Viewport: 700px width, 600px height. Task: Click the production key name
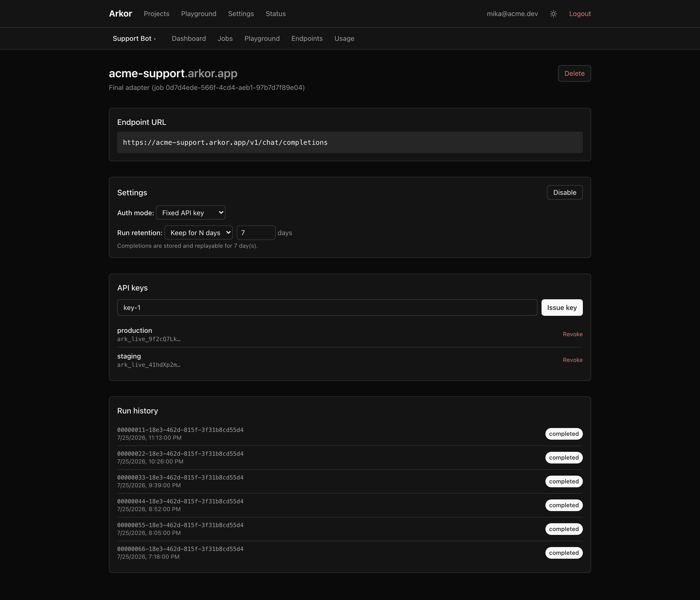pyautogui.click(x=134, y=330)
